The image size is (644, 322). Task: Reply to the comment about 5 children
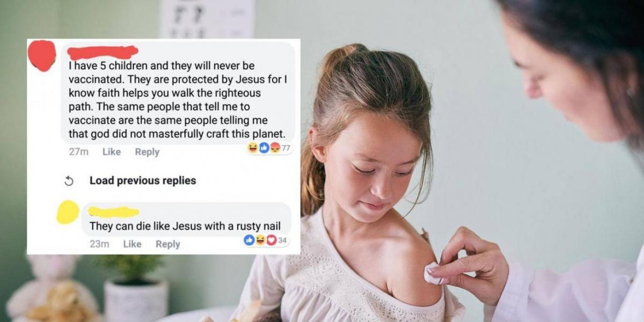point(147,152)
